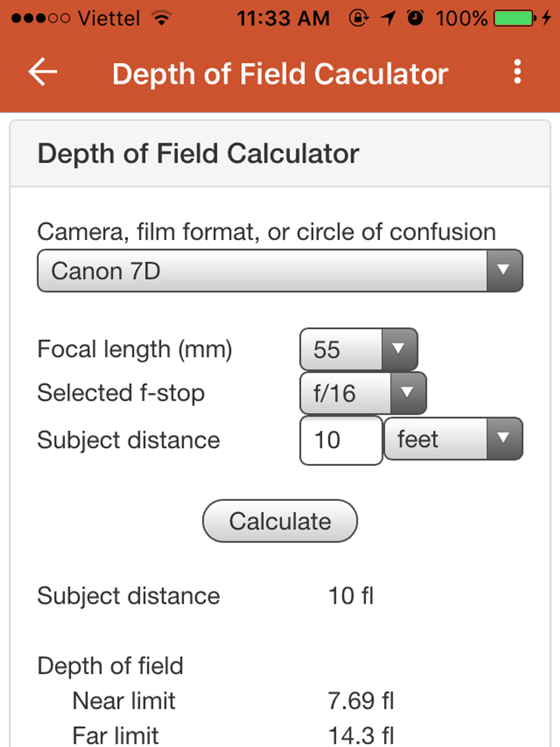Expand the focal length 55 dropdown
The width and height of the screenshot is (560, 747).
(359, 349)
